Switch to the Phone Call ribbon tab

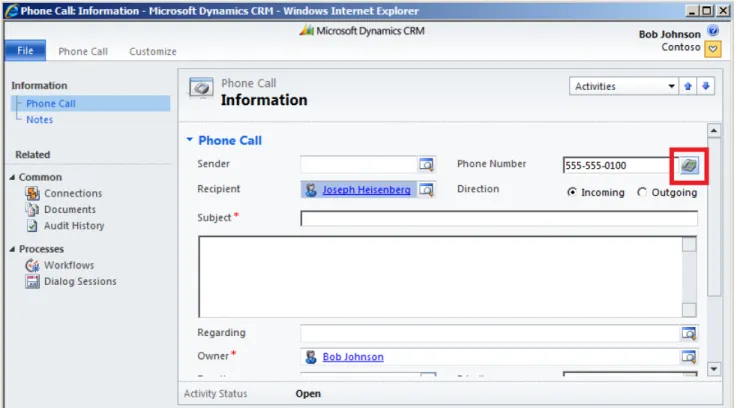pos(83,51)
